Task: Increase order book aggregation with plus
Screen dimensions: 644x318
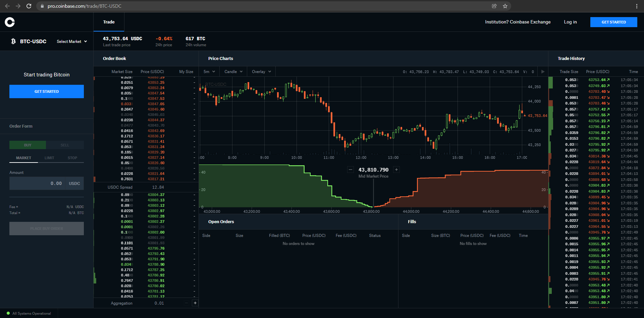Action: point(195,303)
